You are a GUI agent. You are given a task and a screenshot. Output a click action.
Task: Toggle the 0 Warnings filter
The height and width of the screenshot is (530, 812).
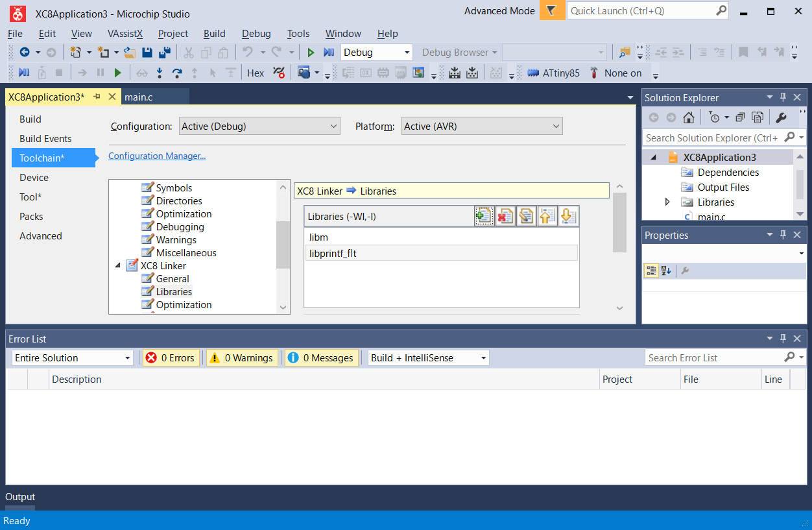[242, 357]
